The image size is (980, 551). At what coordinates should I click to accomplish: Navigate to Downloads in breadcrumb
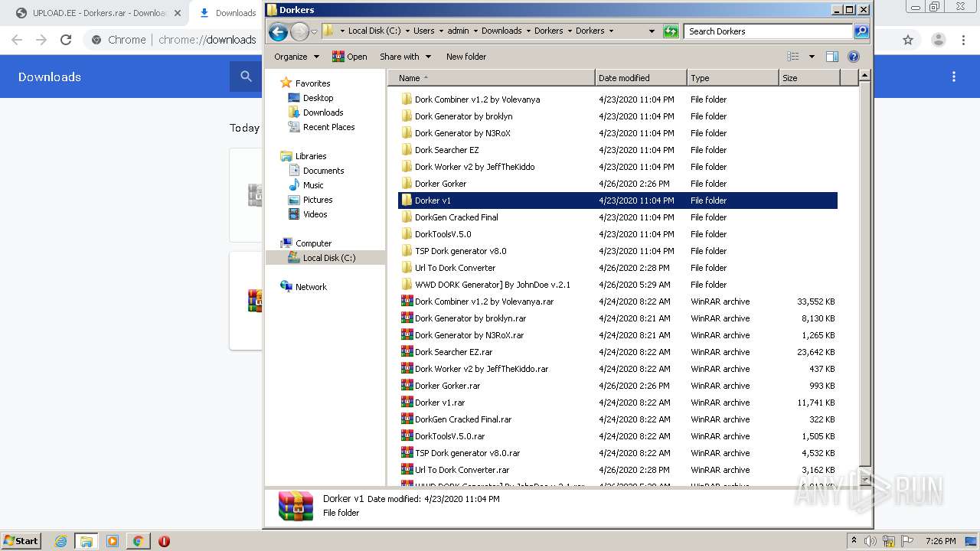click(x=501, y=31)
